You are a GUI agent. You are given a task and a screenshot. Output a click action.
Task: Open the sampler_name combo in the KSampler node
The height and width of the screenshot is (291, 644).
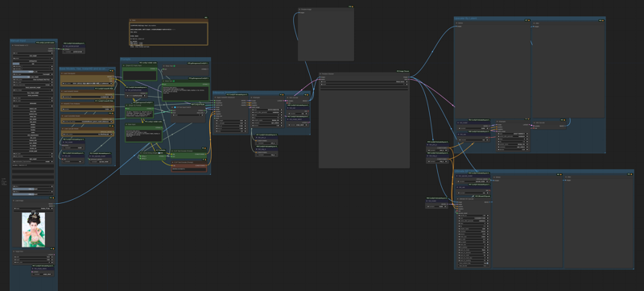[267, 120]
